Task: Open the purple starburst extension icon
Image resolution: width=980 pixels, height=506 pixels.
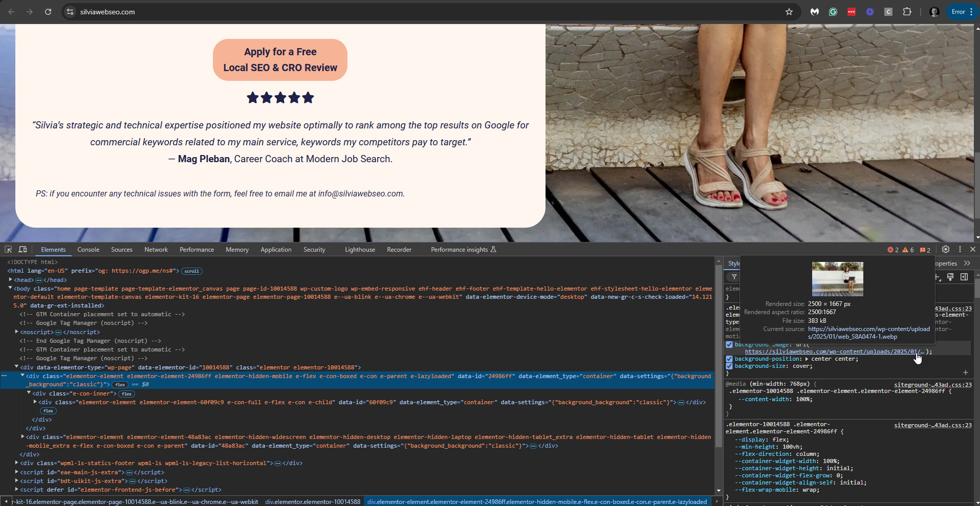Action: 870,12
